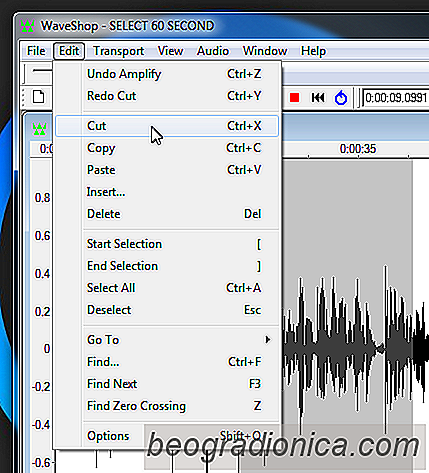Select Copy in the Edit menu
The height and width of the screenshot is (473, 429).
[167, 148]
